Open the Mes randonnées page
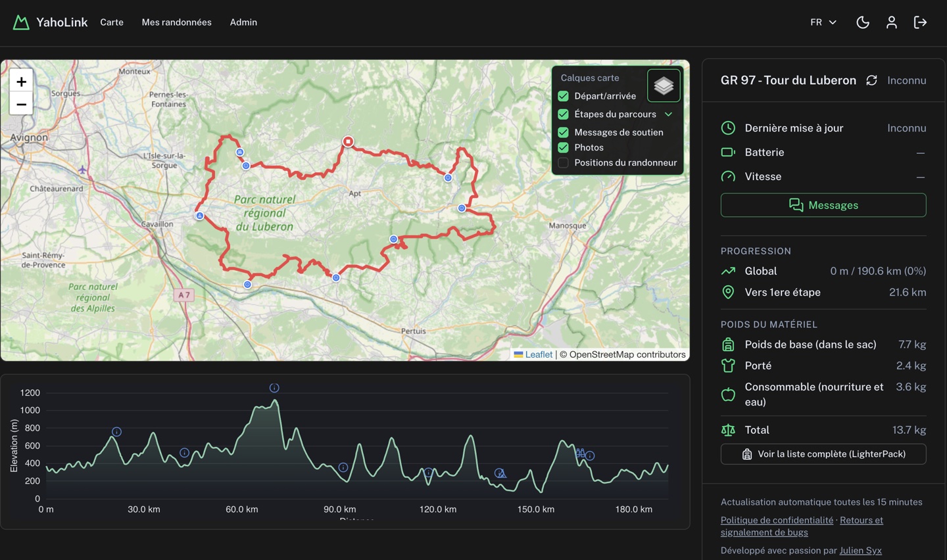The image size is (947, 560). pos(176,22)
